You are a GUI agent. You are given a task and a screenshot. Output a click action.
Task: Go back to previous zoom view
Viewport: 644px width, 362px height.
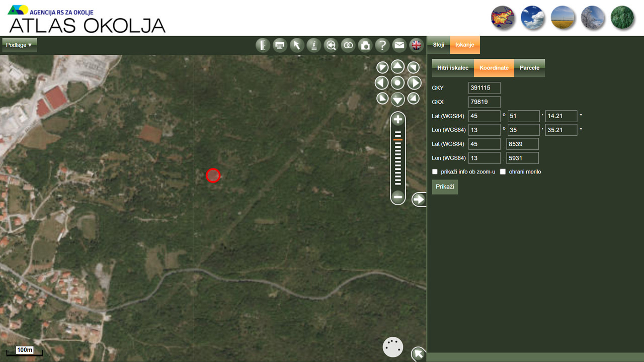pyautogui.click(x=331, y=45)
